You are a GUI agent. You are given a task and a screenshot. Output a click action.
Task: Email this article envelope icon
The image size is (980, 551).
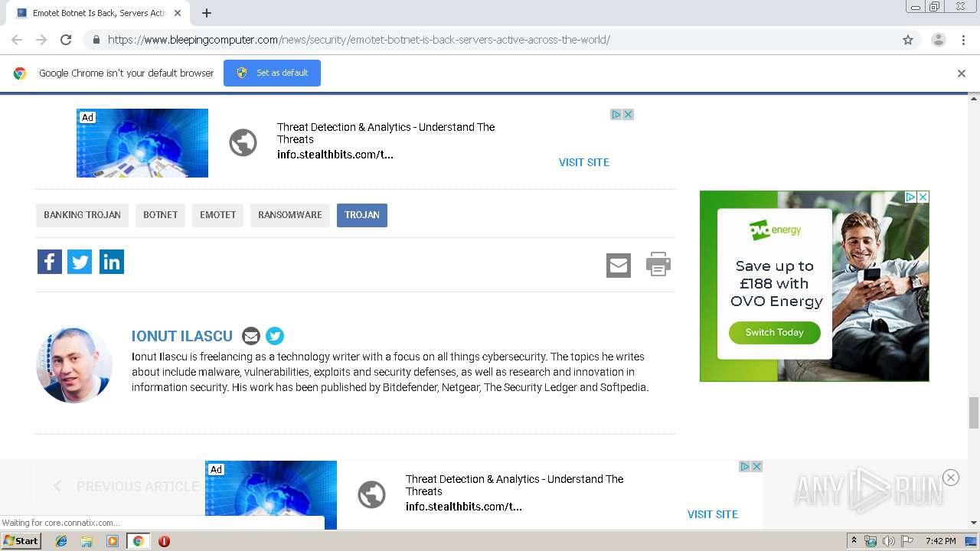tap(619, 266)
